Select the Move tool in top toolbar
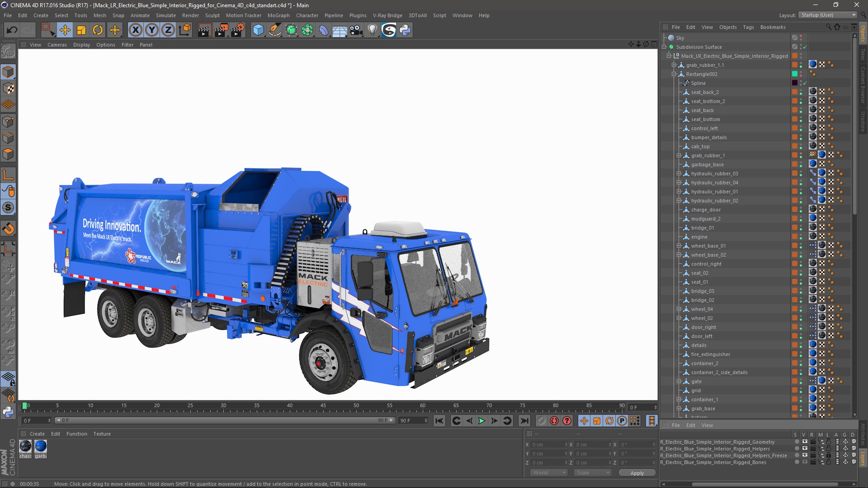The height and width of the screenshot is (488, 868). pyautogui.click(x=65, y=30)
